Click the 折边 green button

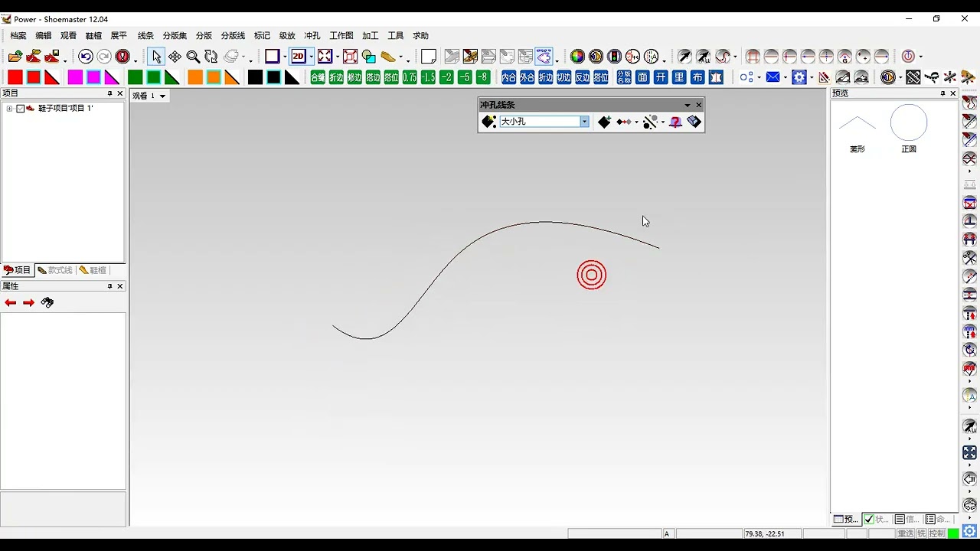coord(336,77)
